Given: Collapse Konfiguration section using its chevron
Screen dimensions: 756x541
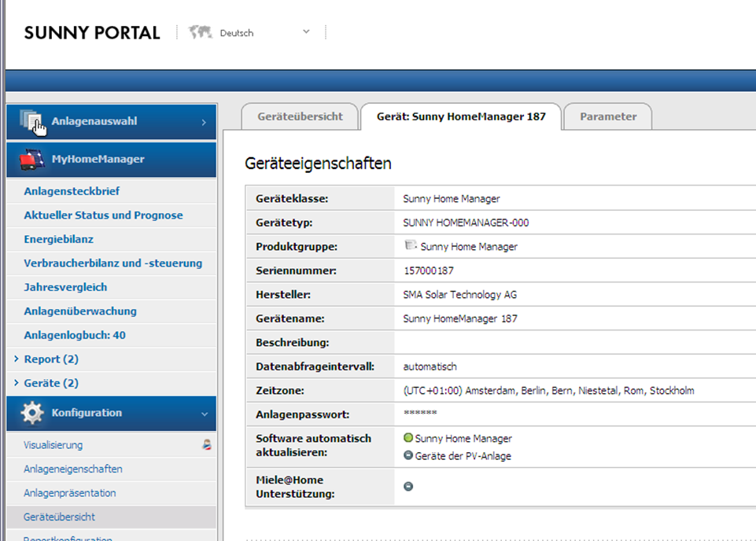Looking at the screenshot, I should pos(205,414).
